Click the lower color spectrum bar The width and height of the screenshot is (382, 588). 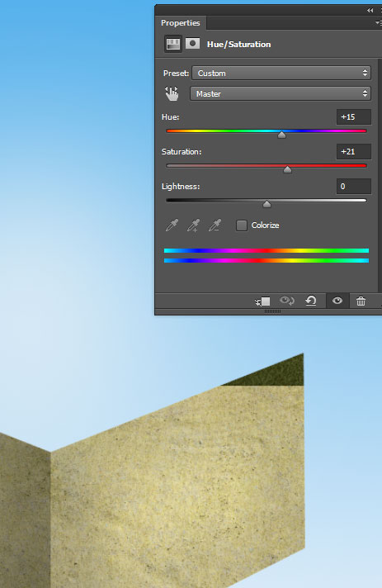(x=266, y=260)
